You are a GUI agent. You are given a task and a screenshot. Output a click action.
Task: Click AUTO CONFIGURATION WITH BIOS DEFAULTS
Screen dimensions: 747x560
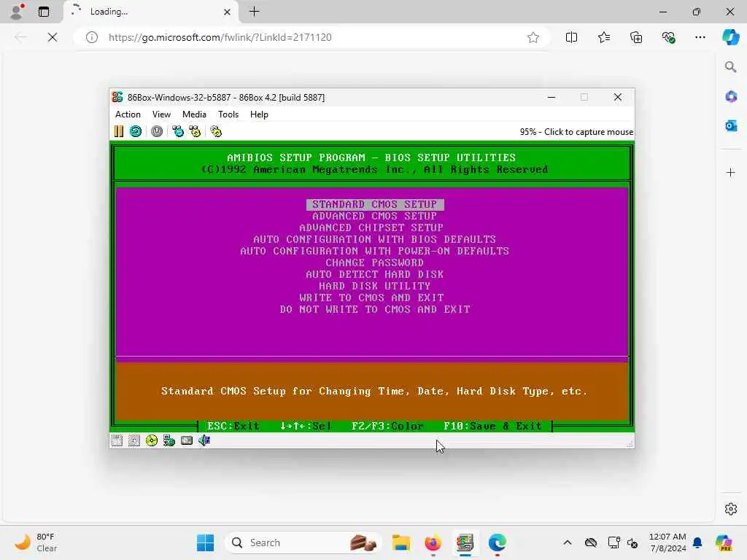pos(374,239)
